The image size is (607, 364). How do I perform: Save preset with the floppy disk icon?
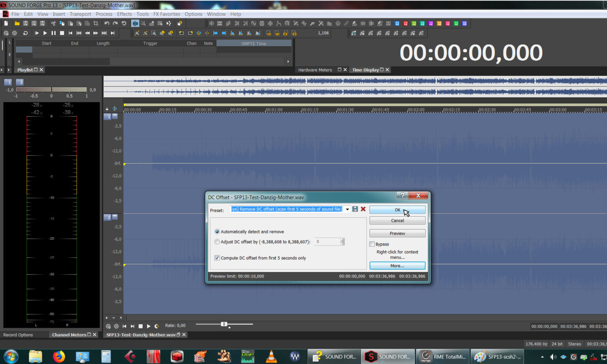point(355,209)
